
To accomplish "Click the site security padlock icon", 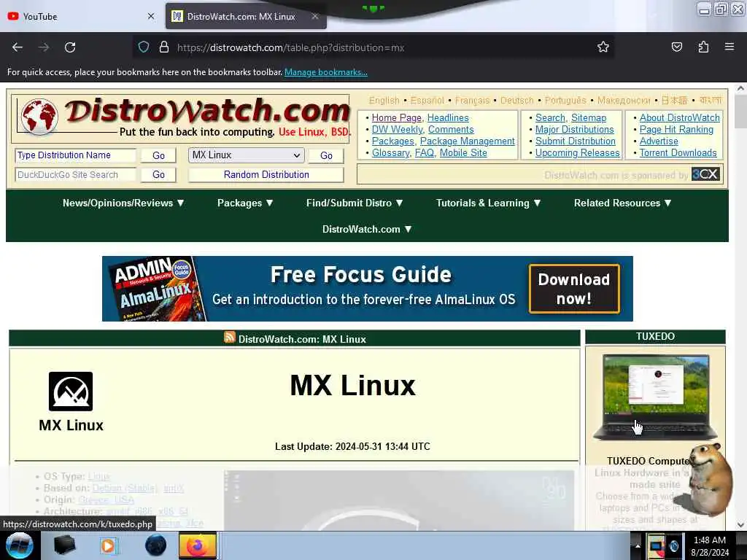I will 164,47.
